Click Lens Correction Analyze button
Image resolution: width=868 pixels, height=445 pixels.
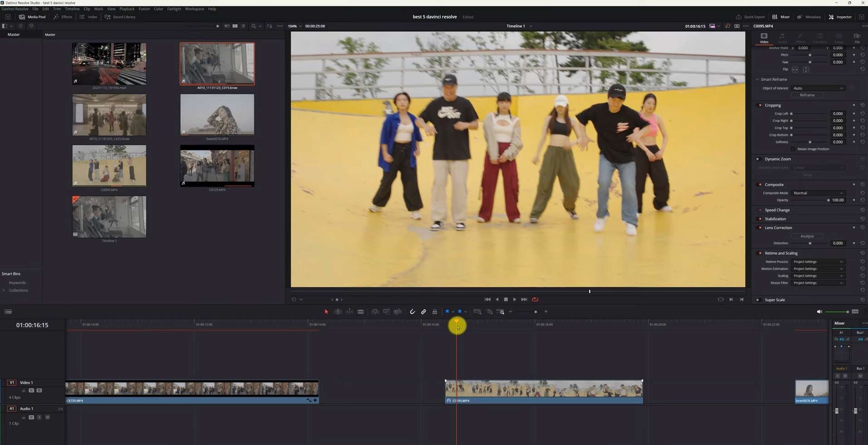tap(807, 236)
